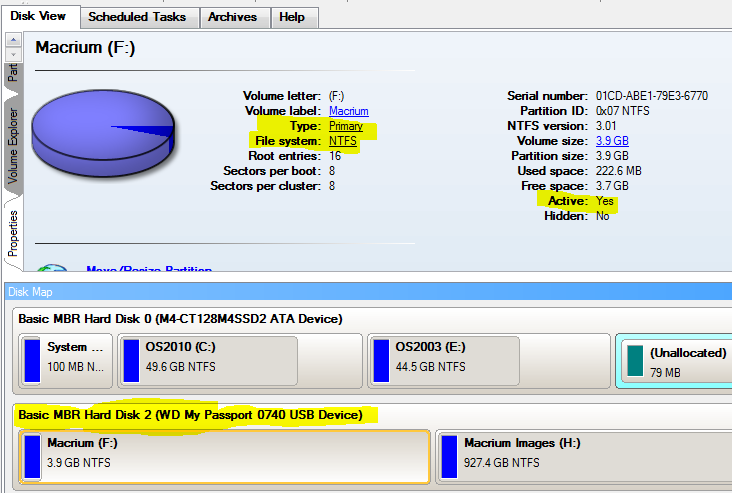The image size is (732, 493).
Task: Select the Properties side tab
Action: 13,233
